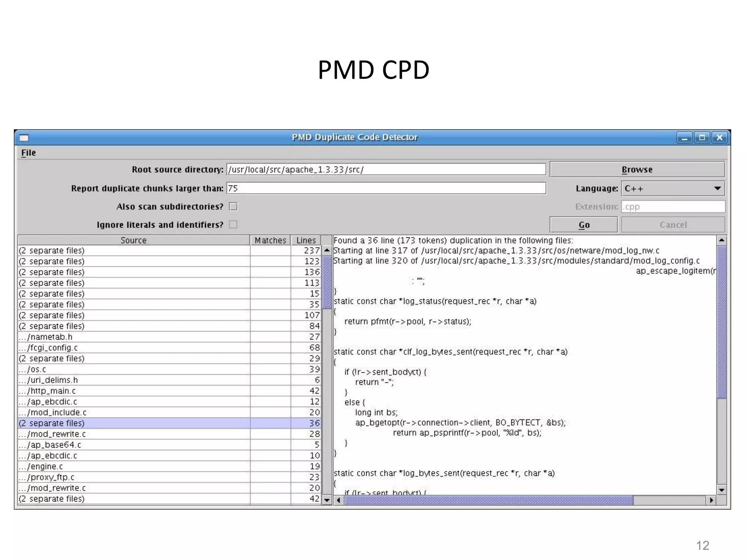747x560 pixels.
Task: Close the PMD Duplicate Code Detector window
Action: click(719, 138)
